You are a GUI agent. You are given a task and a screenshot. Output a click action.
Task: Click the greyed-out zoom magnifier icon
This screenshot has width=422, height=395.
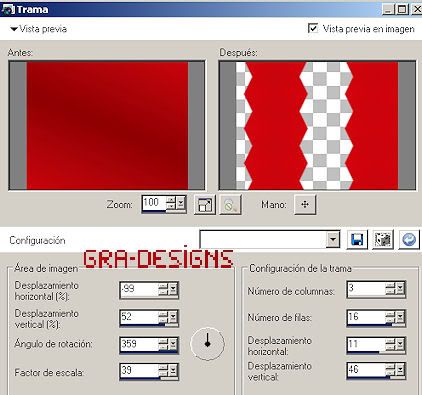click(230, 205)
